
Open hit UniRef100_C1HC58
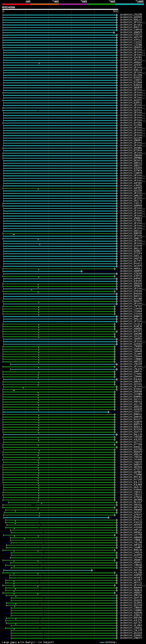coord(131,309)
